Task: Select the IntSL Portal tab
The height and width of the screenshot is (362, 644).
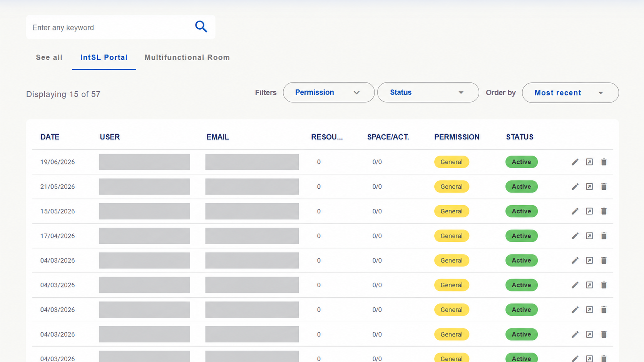Action: (x=104, y=57)
